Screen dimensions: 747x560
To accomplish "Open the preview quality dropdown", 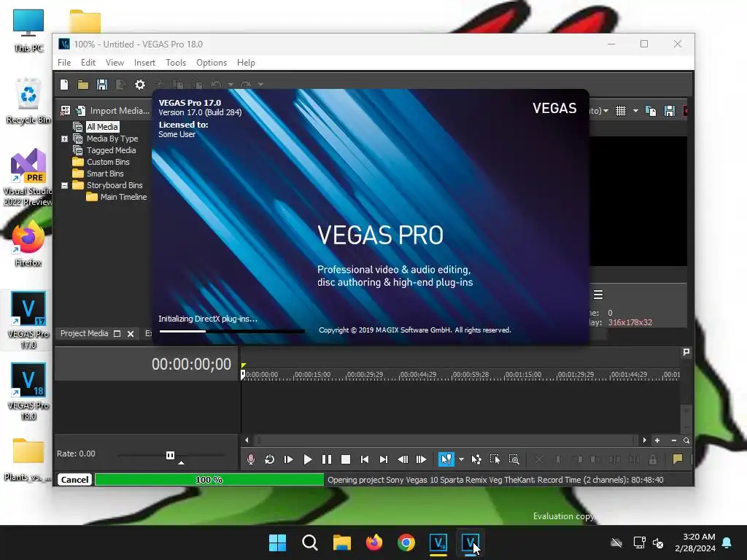I will [605, 111].
